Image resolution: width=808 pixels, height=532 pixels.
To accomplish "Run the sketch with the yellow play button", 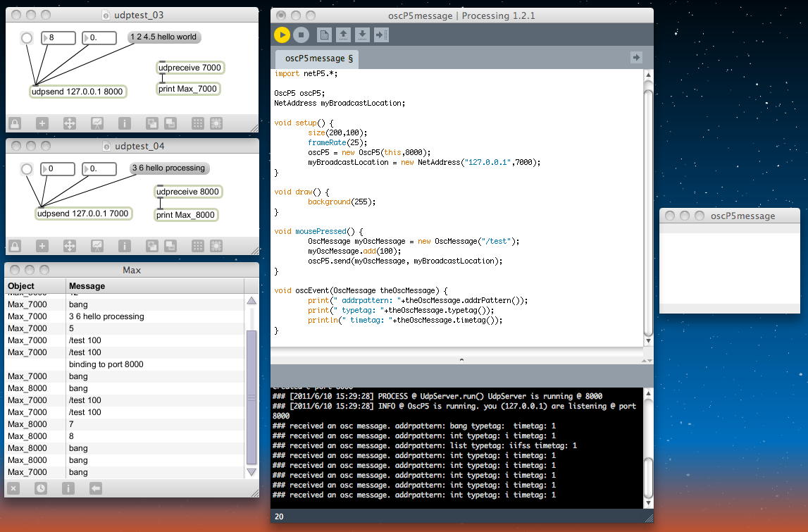I will point(282,35).
